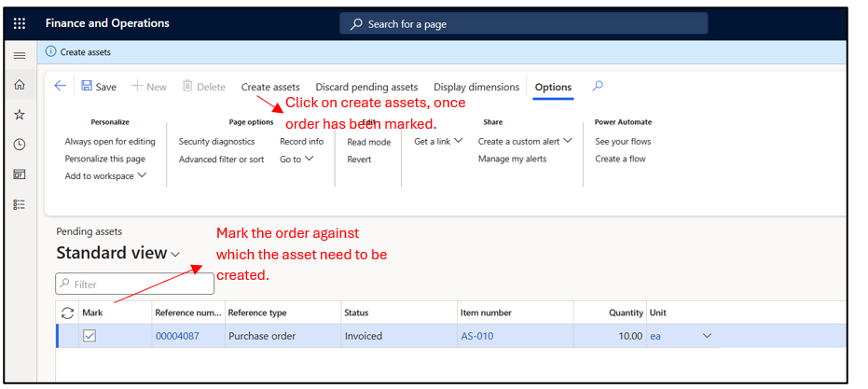Open the Add to workspace dropdown

105,175
